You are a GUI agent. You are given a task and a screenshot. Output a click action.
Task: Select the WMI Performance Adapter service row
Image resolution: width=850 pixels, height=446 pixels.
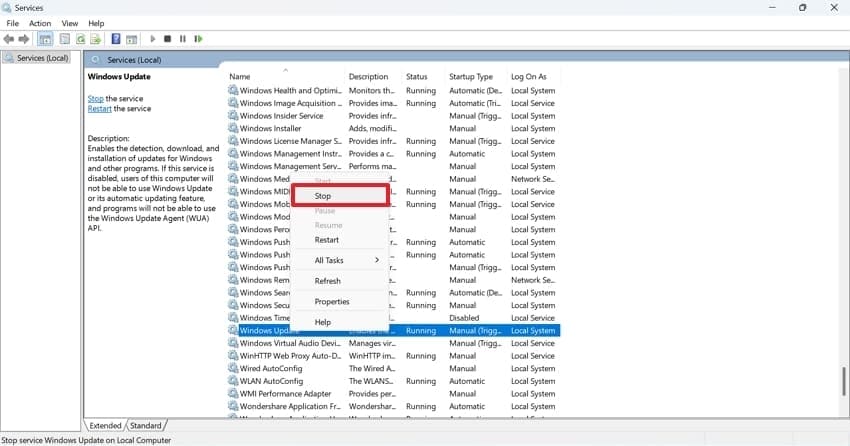[x=394, y=393]
